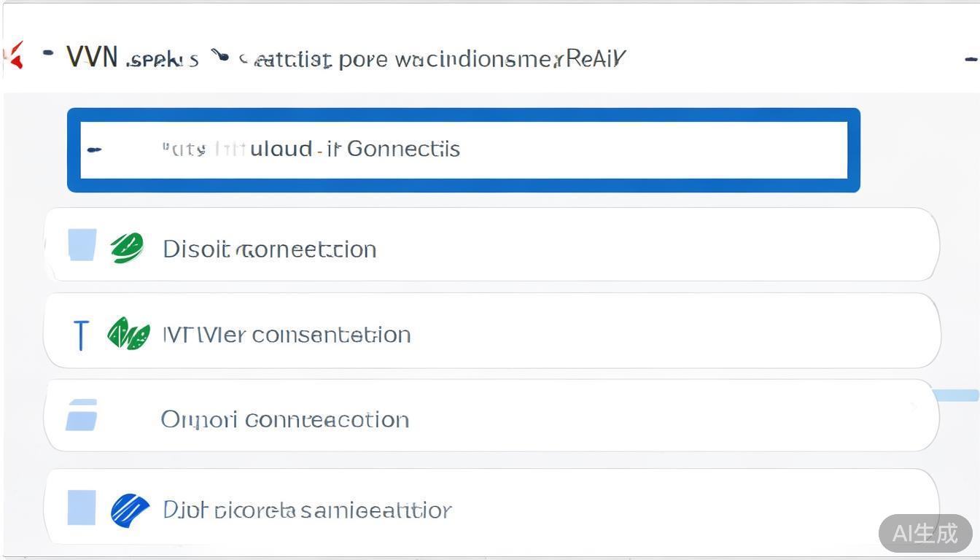Click the green double-leaf icon in the IVT IVIer row
This screenshot has height=560, width=980.
point(128,334)
